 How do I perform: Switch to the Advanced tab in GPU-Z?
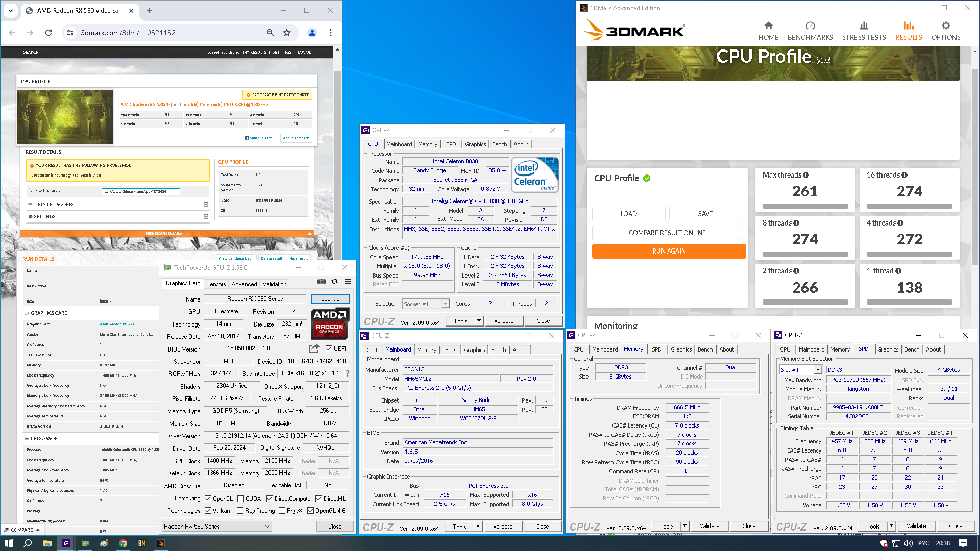[244, 284]
